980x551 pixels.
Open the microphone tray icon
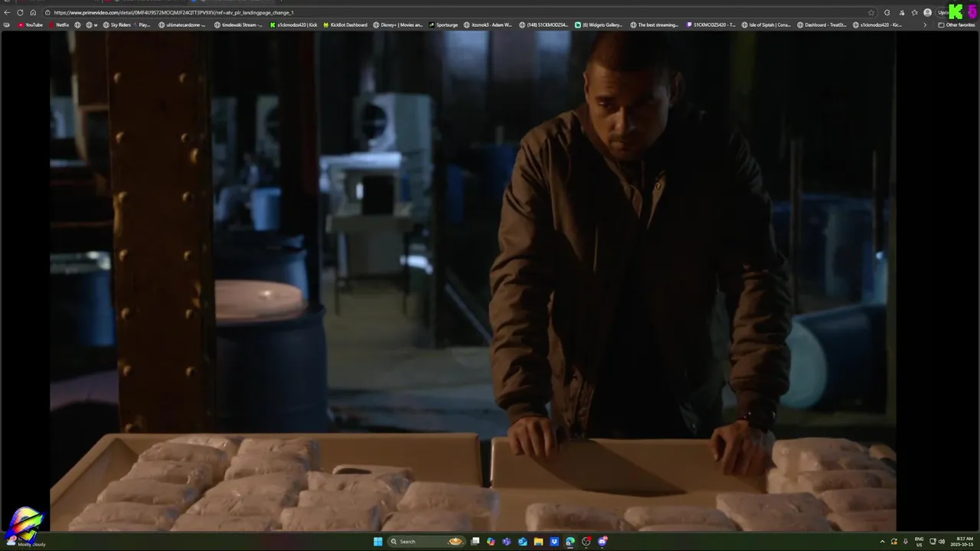pyautogui.click(x=906, y=541)
